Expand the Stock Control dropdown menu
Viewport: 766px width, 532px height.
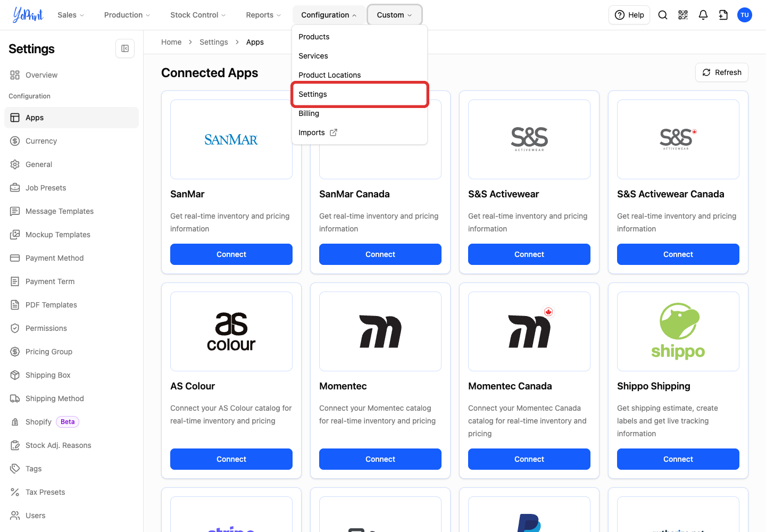pos(198,15)
